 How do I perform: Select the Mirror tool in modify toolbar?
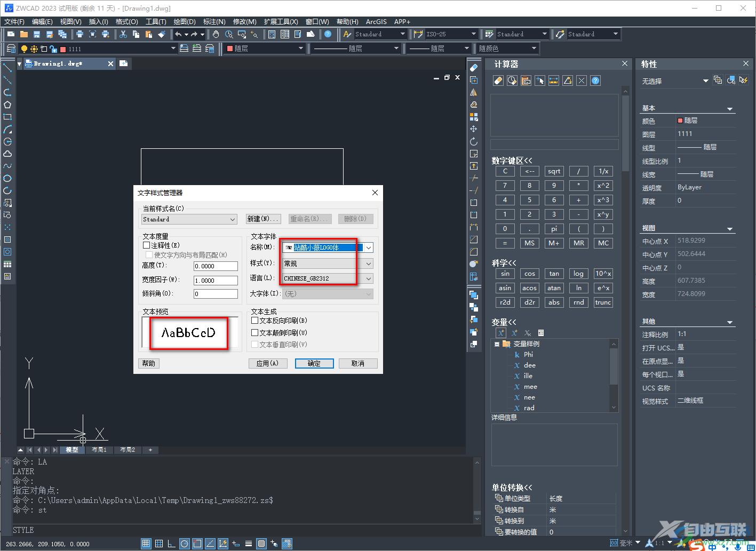pyautogui.click(x=474, y=92)
